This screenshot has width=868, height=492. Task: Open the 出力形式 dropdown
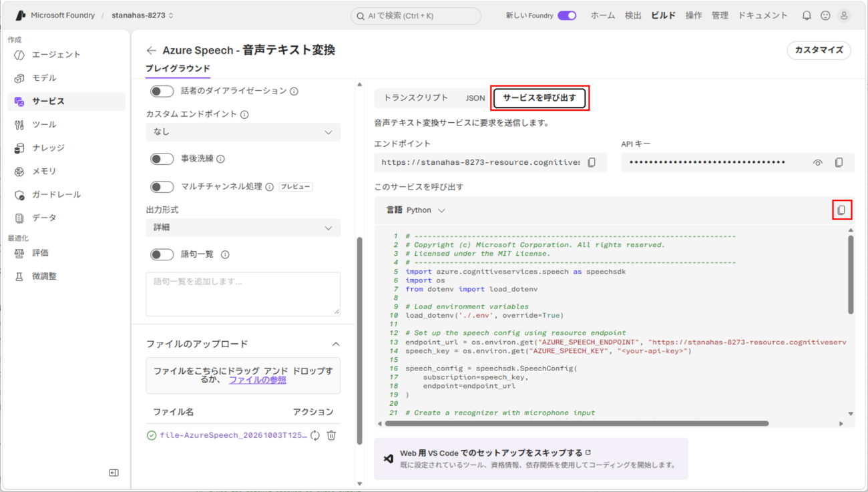(x=243, y=228)
